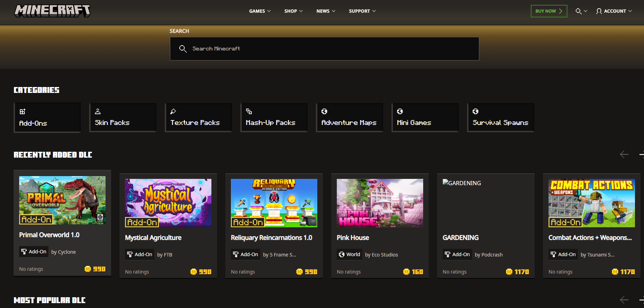Open the search magnifier icon in header
Screen dimensions: 644x308
pos(578,11)
